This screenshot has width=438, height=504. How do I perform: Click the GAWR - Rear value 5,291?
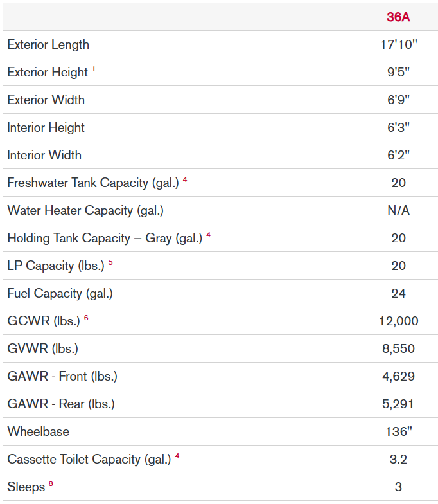click(398, 404)
